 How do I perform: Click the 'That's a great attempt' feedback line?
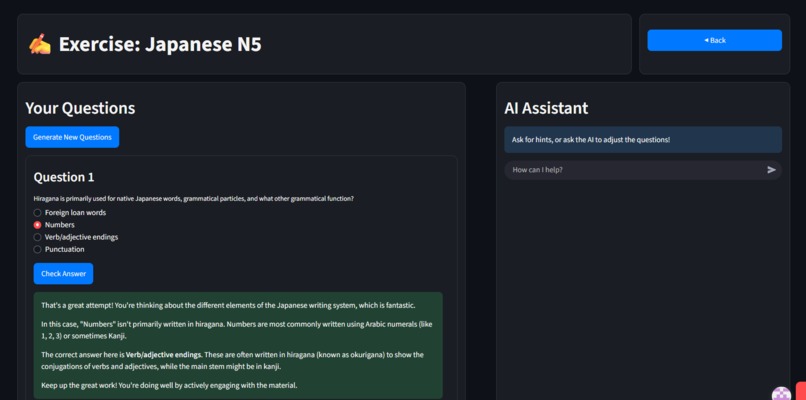tap(228, 305)
